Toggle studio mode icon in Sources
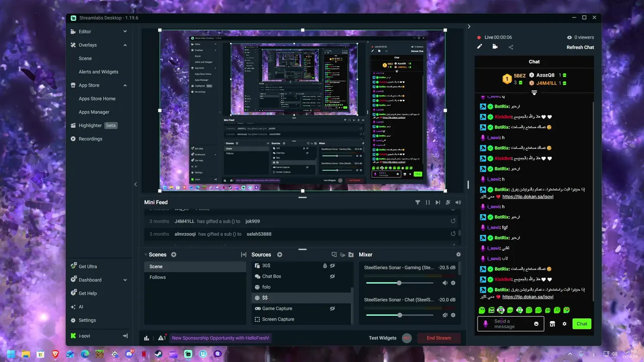 pyautogui.click(x=342, y=255)
